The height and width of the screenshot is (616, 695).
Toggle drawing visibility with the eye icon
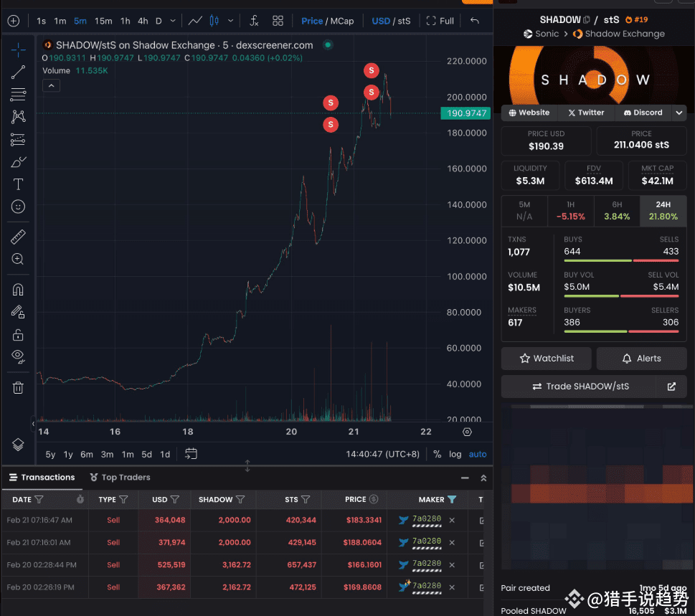coord(18,356)
